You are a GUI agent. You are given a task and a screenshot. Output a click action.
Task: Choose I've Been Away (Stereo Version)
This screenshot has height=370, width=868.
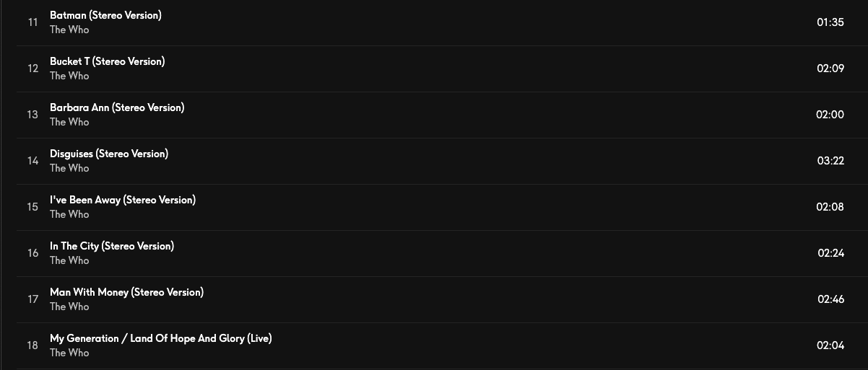[x=123, y=200]
